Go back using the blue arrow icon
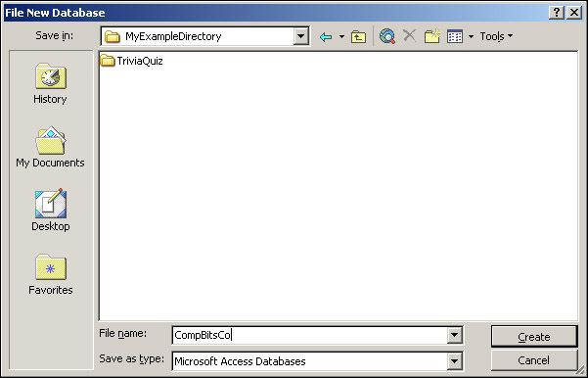 326,37
